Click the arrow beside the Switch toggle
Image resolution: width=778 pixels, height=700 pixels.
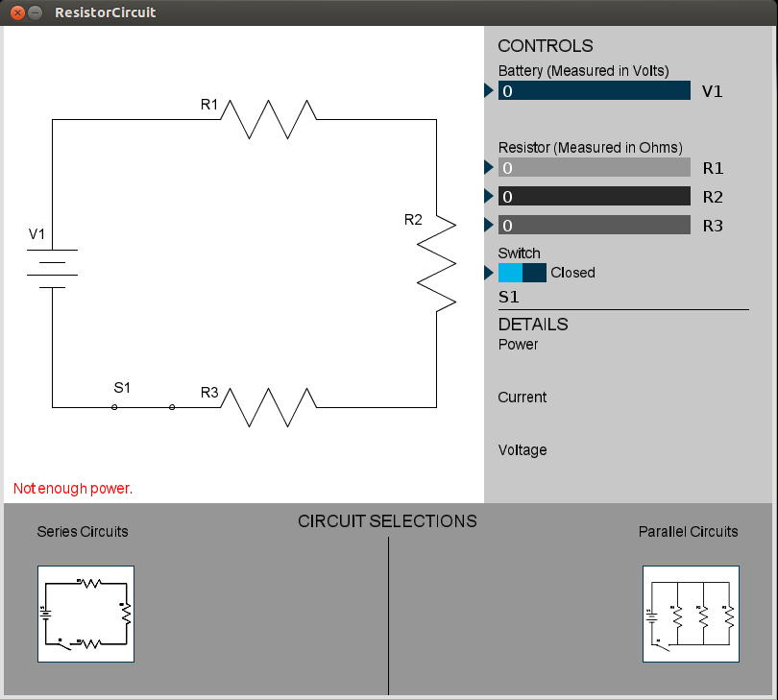click(x=488, y=273)
